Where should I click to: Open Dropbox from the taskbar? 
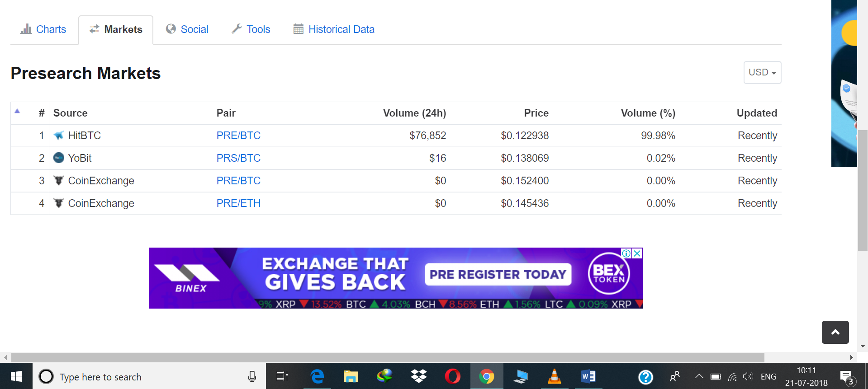[x=419, y=376]
